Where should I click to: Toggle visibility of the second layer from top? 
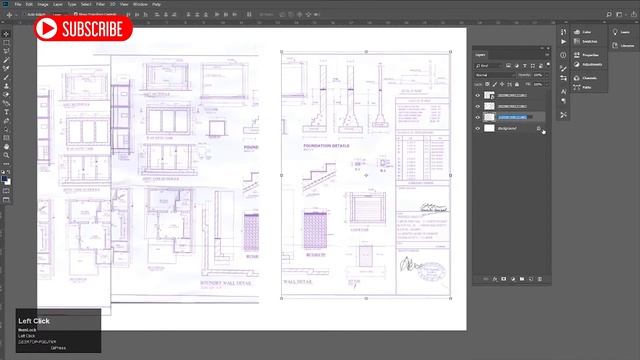click(x=478, y=106)
